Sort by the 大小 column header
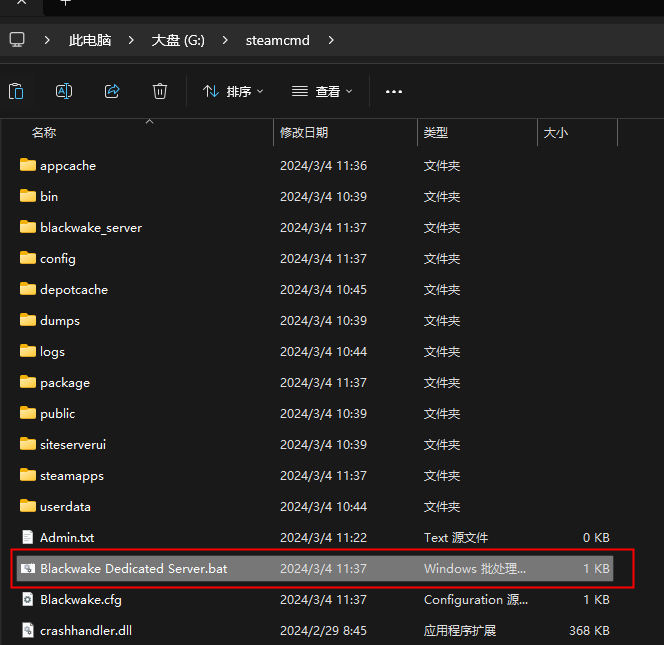Image resolution: width=664 pixels, height=645 pixels. pos(556,133)
